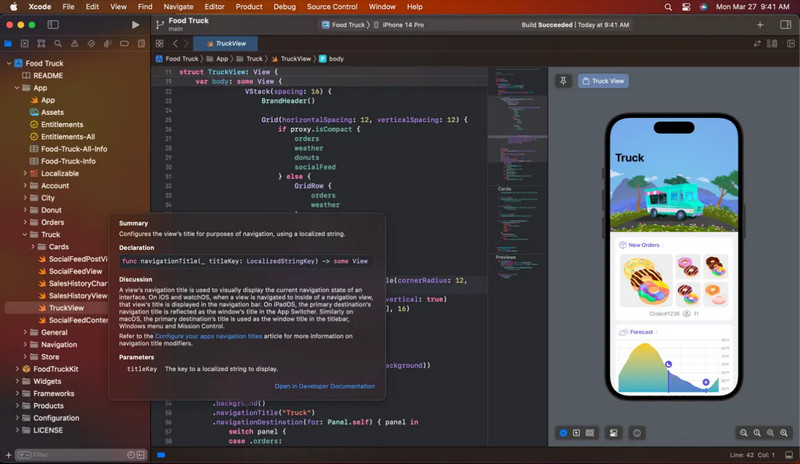Toggle the debug area at bottom right
Viewport: 800px width, 464px height.
coord(789,455)
